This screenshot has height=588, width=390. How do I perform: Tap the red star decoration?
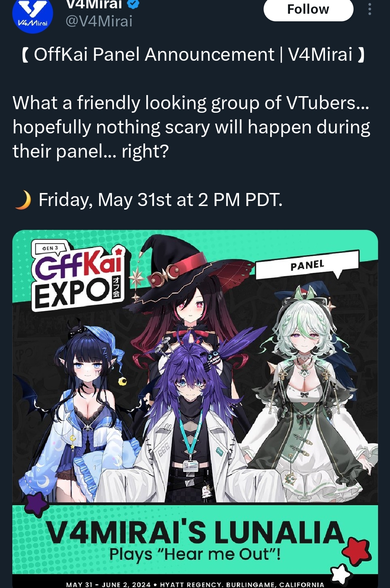(x=357, y=551)
